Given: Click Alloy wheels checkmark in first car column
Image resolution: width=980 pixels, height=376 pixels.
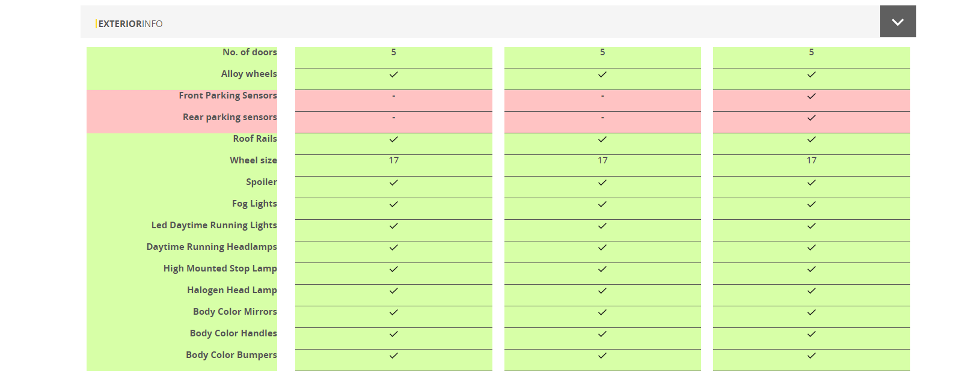Looking at the screenshot, I should (x=394, y=74).
